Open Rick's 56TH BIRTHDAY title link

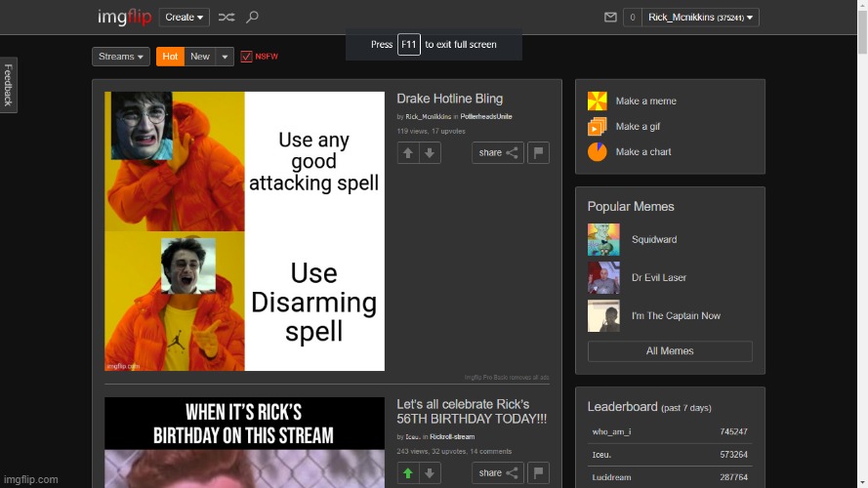tap(472, 412)
